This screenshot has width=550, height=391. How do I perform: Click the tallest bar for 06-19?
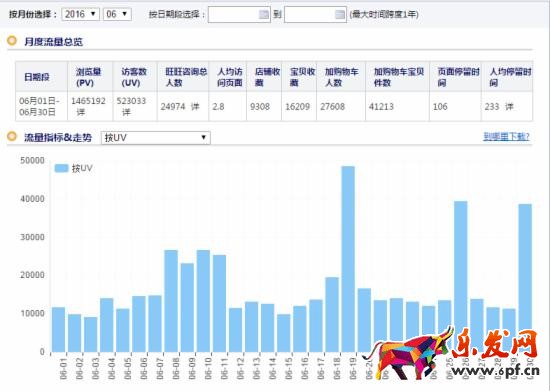(x=348, y=259)
